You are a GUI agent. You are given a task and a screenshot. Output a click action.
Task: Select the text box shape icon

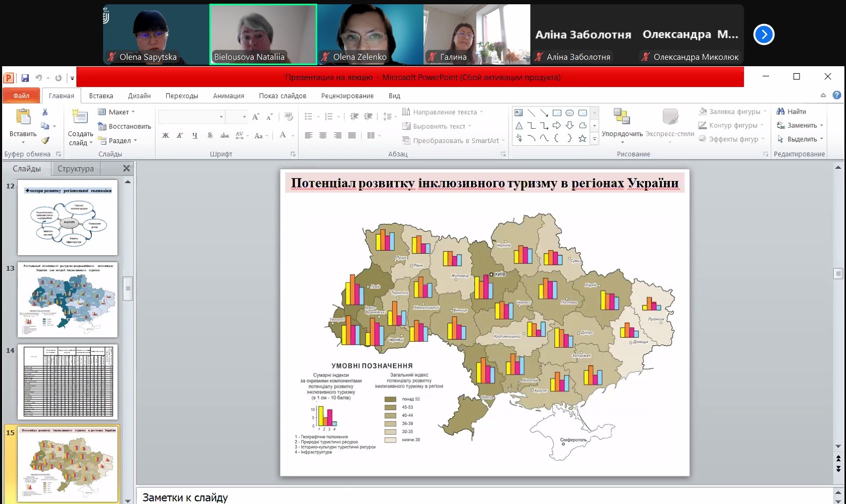click(519, 113)
